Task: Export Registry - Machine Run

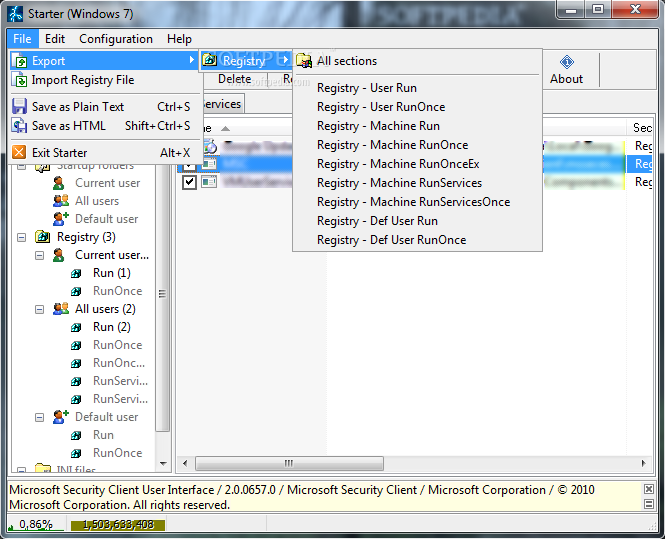Action: [417, 126]
